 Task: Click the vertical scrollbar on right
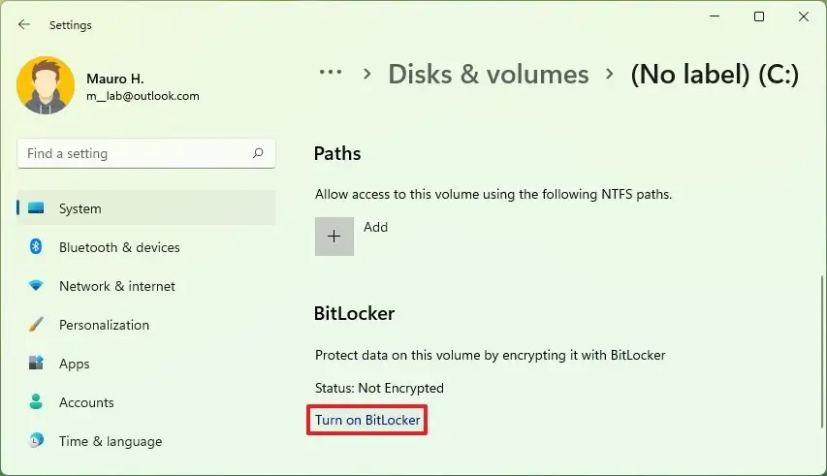pos(821,350)
